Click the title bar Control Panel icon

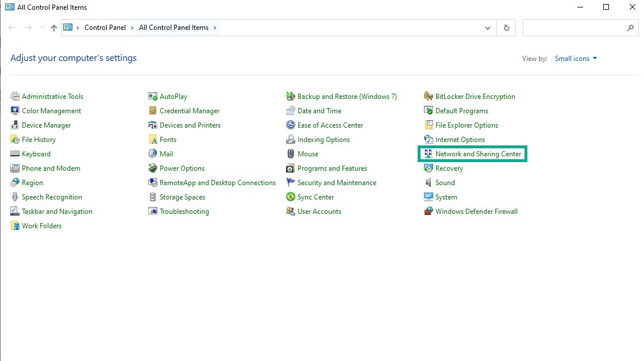coord(9,7)
